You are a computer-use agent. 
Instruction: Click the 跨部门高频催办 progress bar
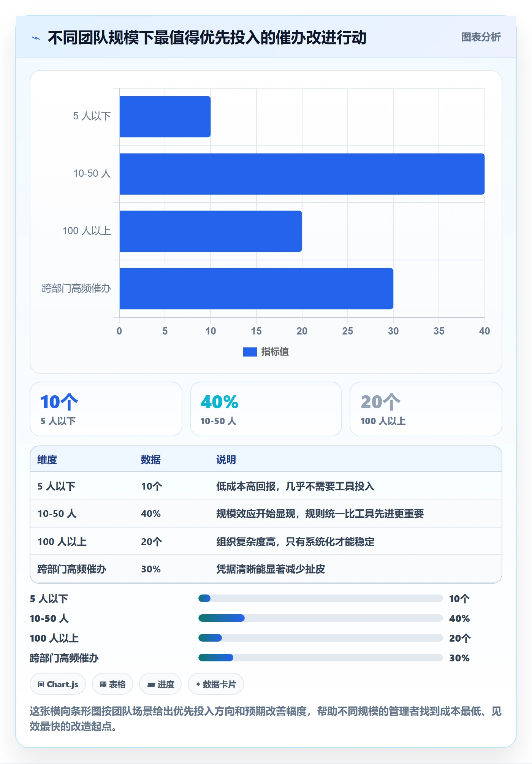(x=320, y=658)
